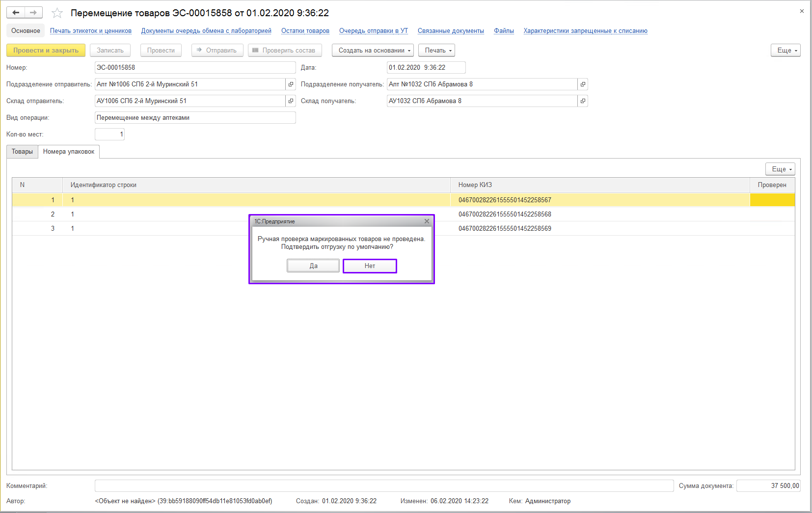Open recipient subdivision field's open-form icon
Screen dimensions: 812x513
[583, 84]
